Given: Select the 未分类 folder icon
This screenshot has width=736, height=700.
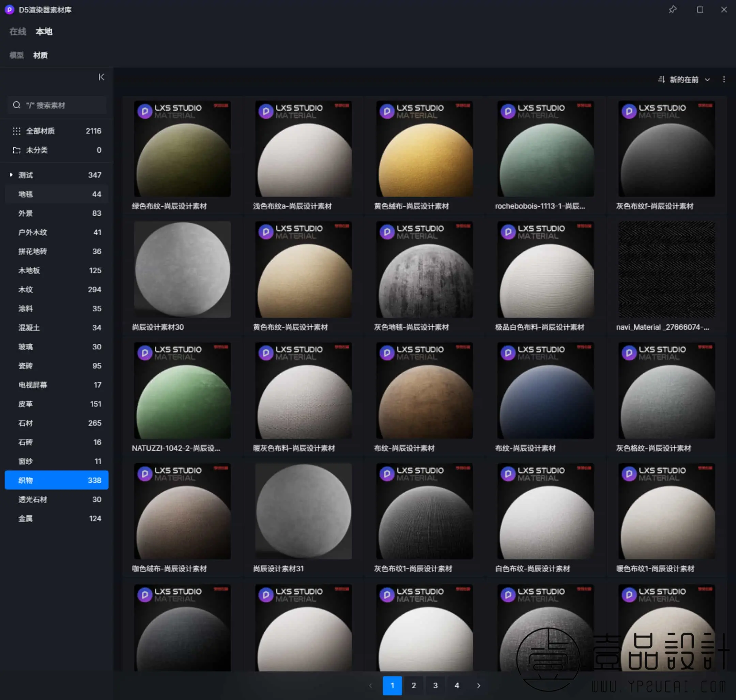Looking at the screenshot, I should coord(16,150).
